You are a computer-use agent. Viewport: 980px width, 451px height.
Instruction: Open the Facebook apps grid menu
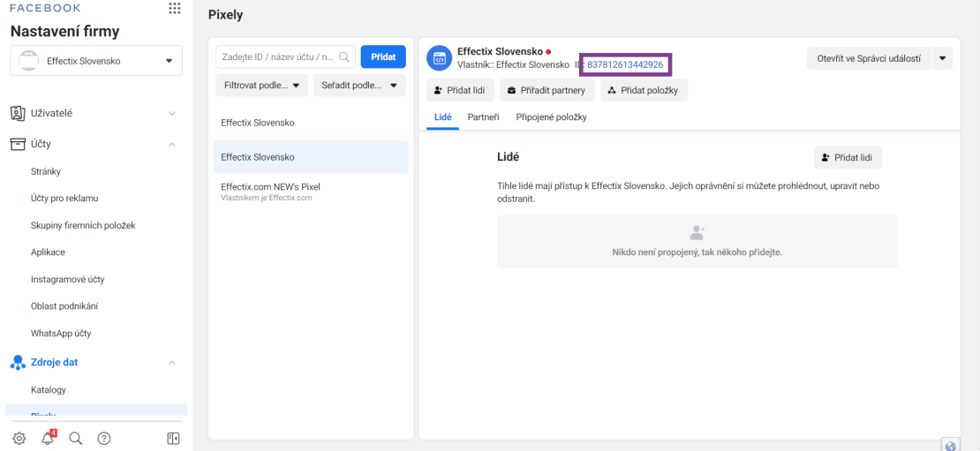coord(175,8)
